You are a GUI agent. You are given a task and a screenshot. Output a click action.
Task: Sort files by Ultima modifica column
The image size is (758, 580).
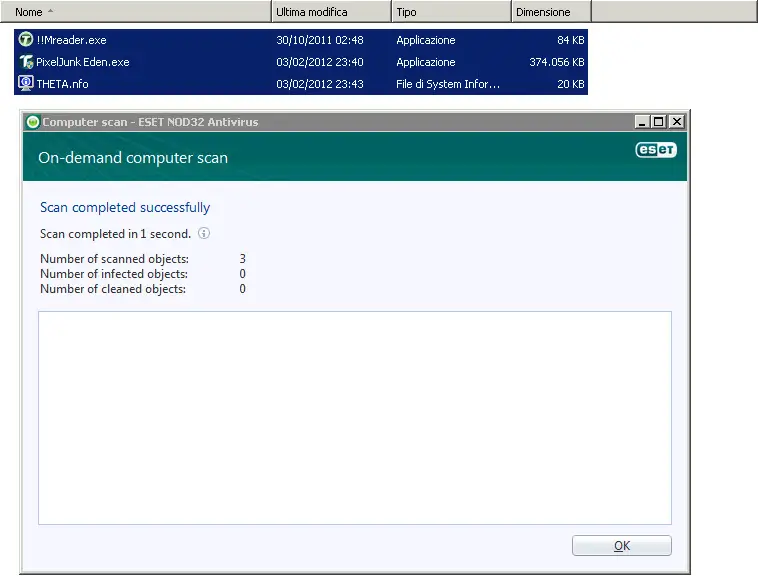tap(332, 12)
